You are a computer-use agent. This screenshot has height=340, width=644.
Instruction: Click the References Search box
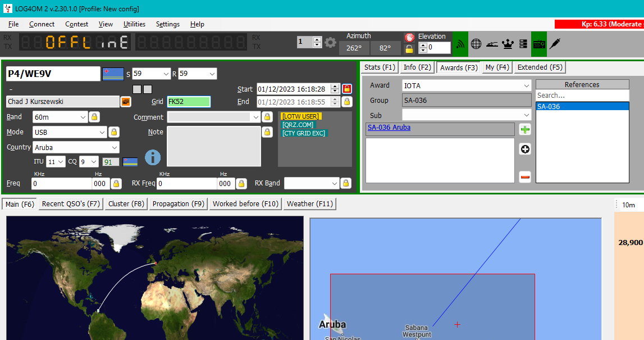pyautogui.click(x=582, y=96)
